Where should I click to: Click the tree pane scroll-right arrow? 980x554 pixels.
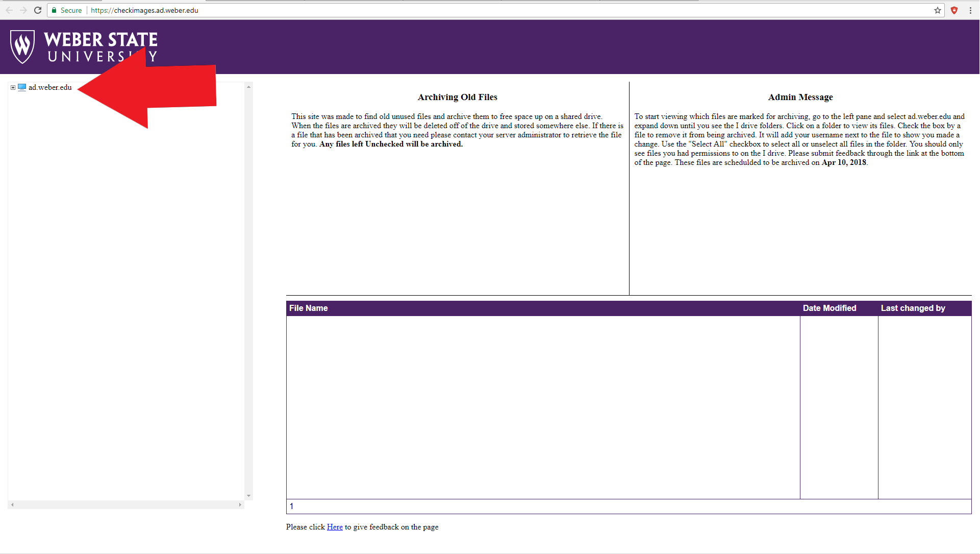coord(240,504)
